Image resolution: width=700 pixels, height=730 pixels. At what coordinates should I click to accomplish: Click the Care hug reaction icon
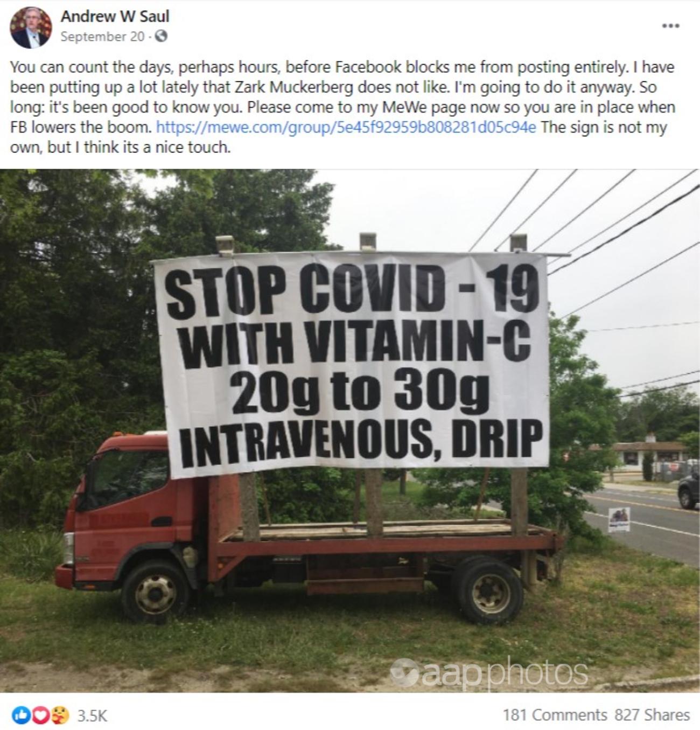(60, 714)
